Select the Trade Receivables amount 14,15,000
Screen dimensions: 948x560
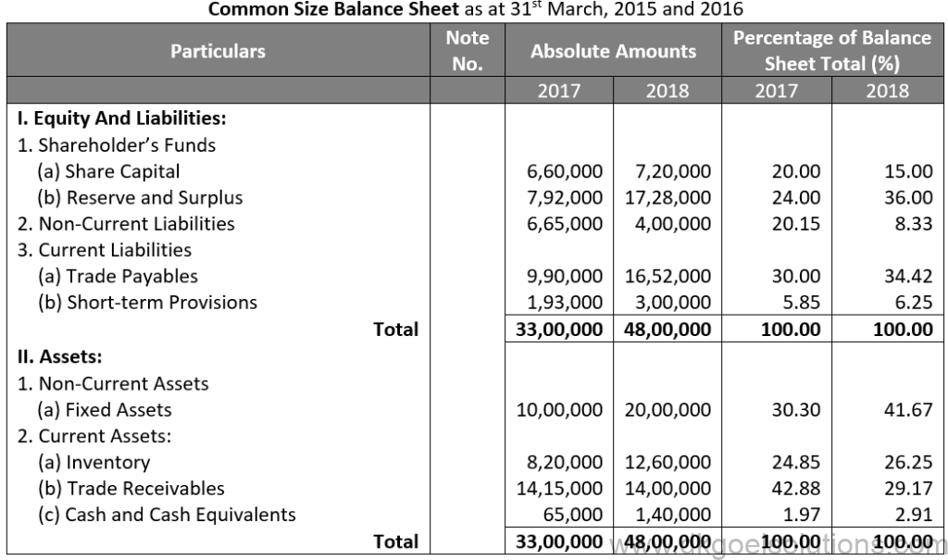559,488
